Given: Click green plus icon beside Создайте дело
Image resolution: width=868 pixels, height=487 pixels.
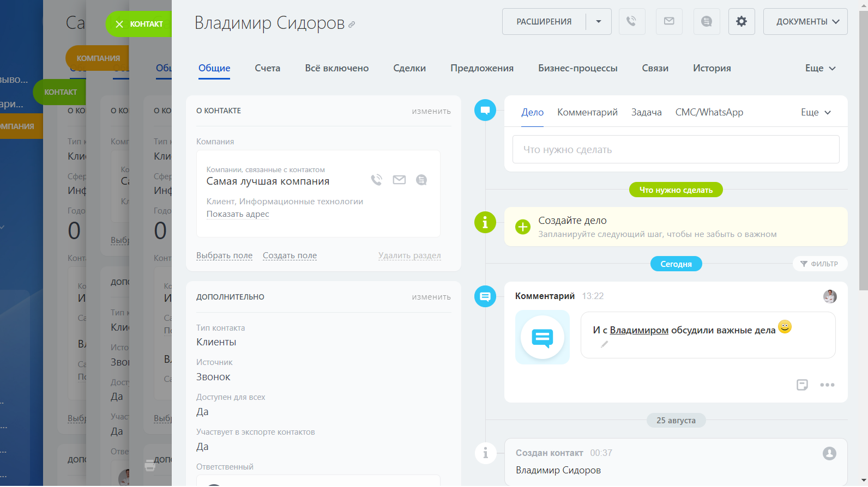Looking at the screenshot, I should click(x=523, y=227).
